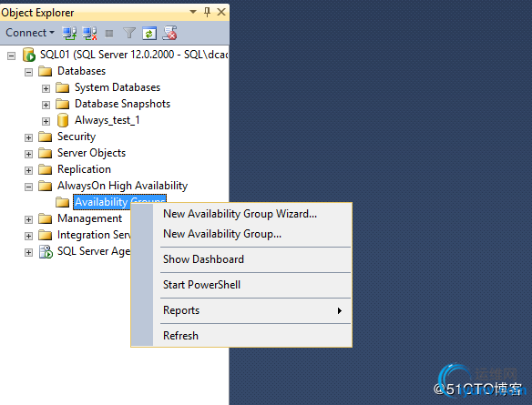Click the Availability Groups folder icon
The height and width of the screenshot is (405, 532).
(63, 202)
